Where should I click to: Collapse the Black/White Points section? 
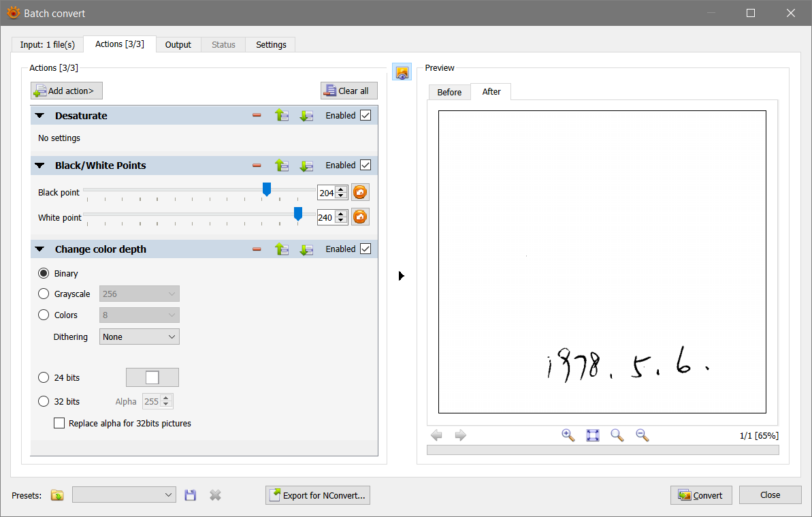tap(39, 166)
